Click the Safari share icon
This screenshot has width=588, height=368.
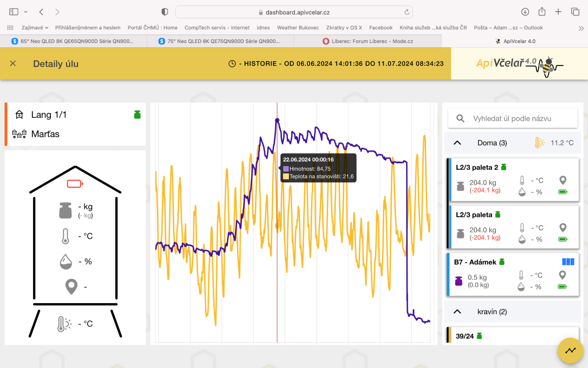tap(542, 12)
